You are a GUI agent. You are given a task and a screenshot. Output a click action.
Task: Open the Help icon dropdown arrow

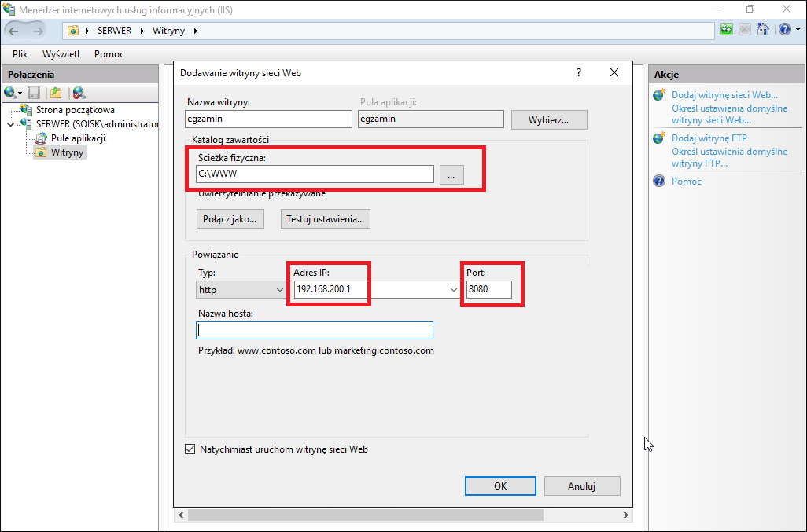point(798,30)
